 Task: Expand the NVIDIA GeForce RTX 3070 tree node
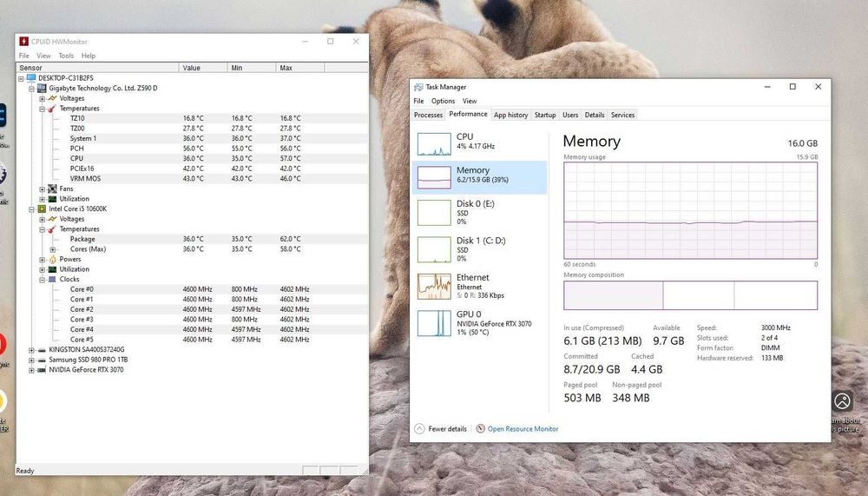(31, 370)
